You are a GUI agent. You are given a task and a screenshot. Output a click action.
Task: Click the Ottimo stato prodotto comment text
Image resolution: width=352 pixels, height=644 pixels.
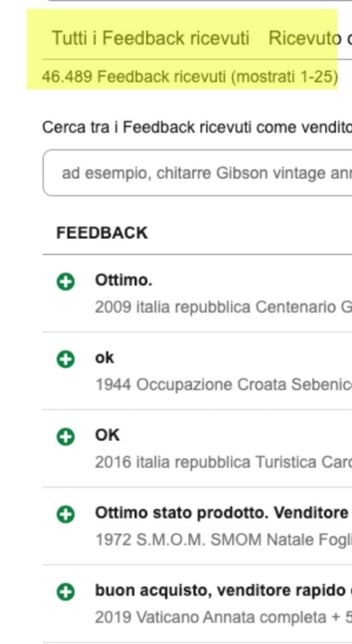[224, 513]
